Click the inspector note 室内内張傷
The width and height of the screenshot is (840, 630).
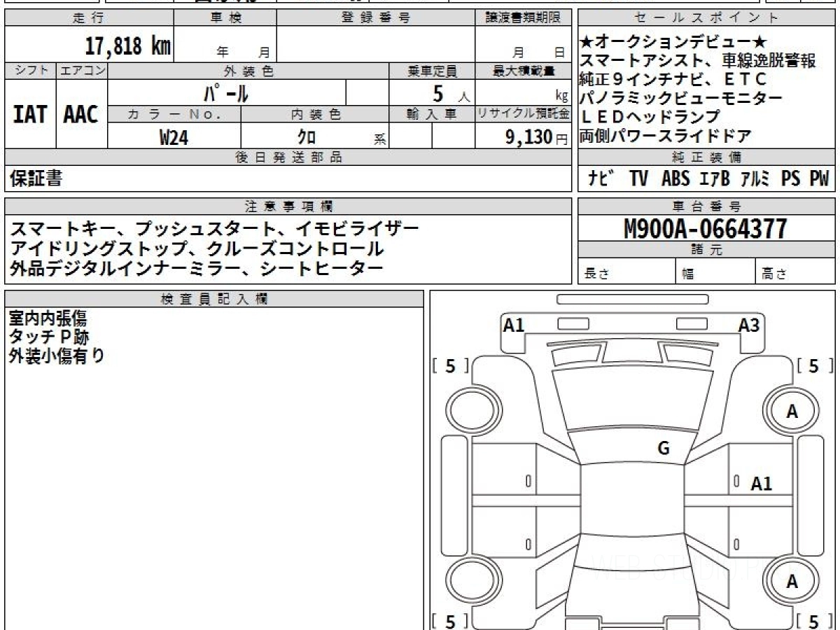[x=48, y=318]
